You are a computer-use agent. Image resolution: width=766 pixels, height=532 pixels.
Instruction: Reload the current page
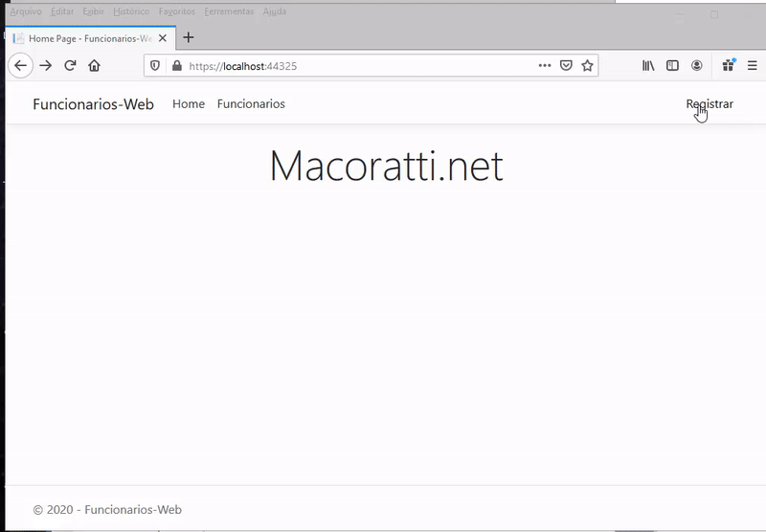pos(70,66)
